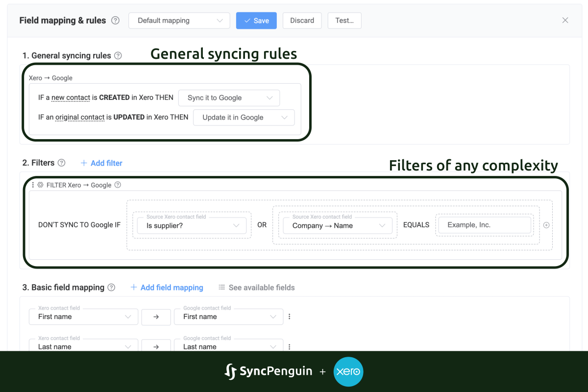The image size is (588, 392).
Task: Click the underlined 'original contact' text
Action: click(x=80, y=118)
